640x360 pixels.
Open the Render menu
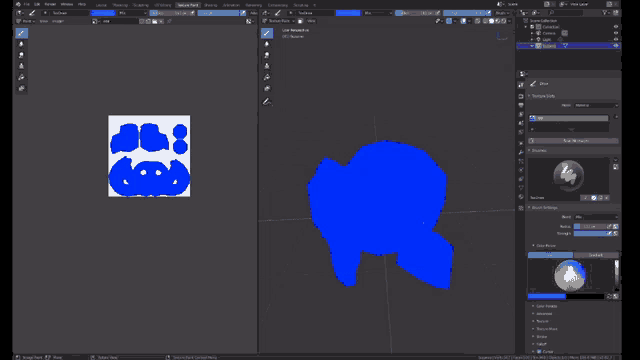point(50,4)
